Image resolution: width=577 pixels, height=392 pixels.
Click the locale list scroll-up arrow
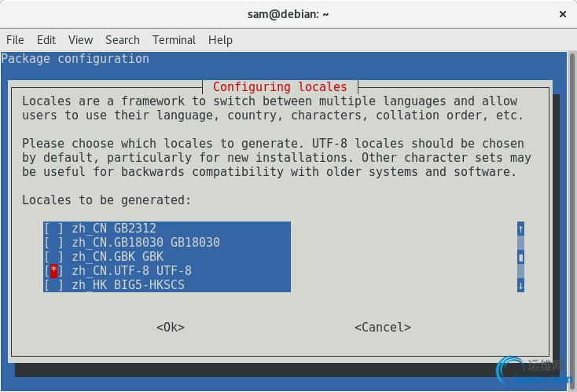520,229
